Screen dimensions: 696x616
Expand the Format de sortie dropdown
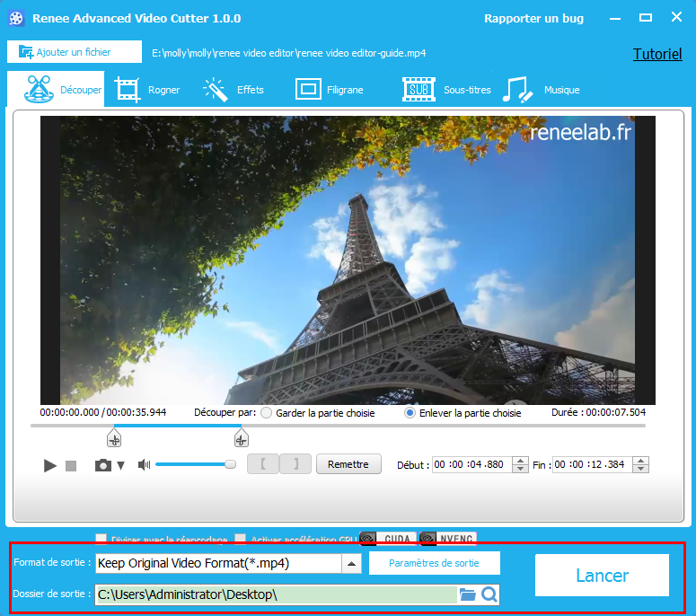[x=352, y=564]
